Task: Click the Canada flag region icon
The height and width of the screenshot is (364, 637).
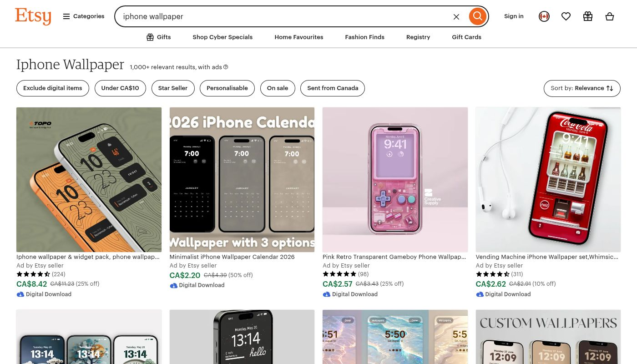Action: (544, 16)
